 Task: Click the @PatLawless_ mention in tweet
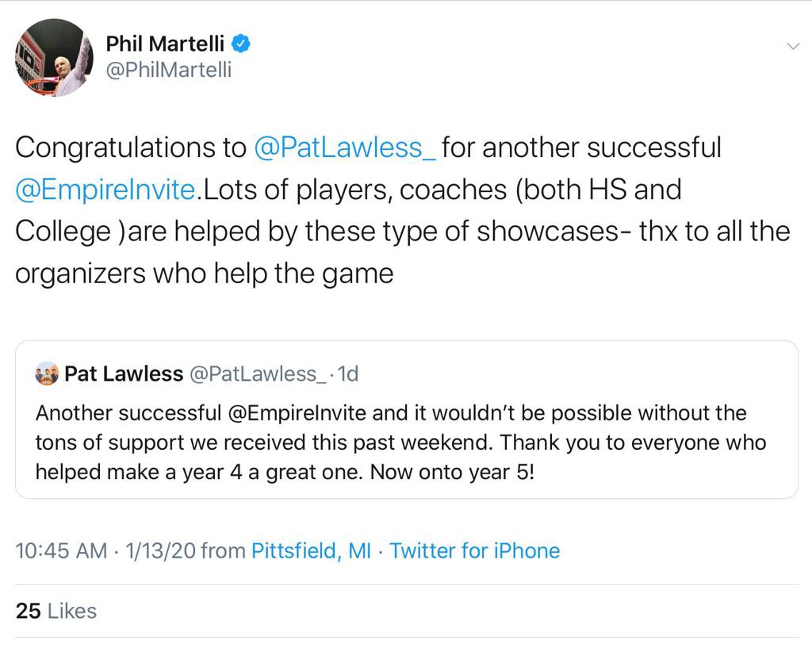pos(345,148)
